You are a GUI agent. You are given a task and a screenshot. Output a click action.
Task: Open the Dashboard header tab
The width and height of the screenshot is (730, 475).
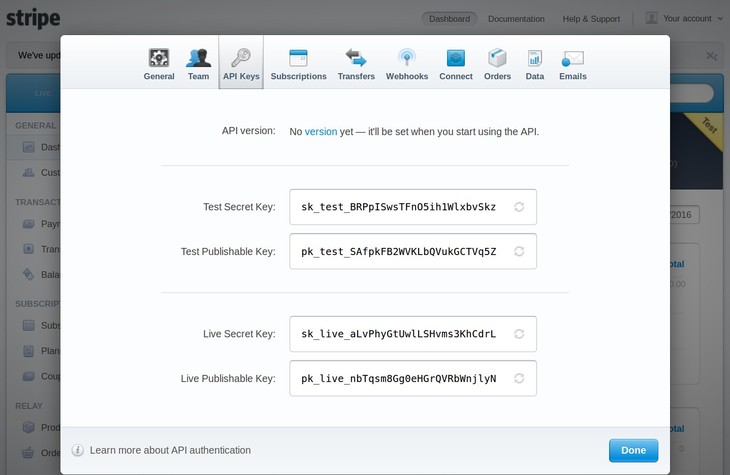coord(449,19)
